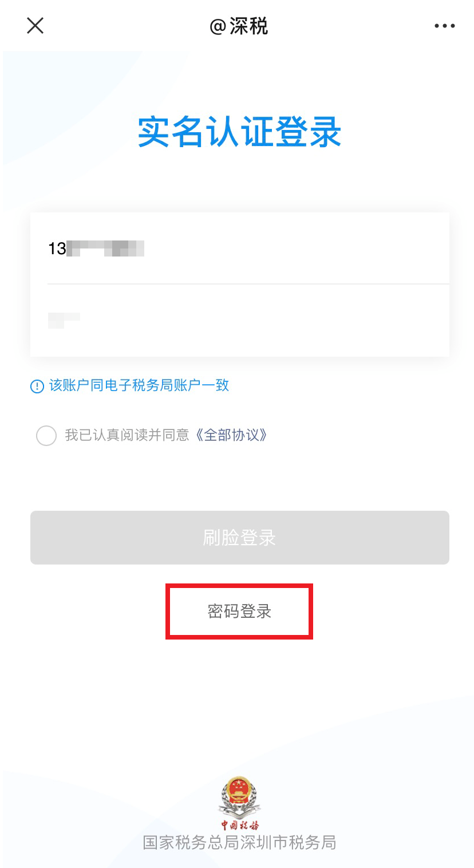Screen dimensions: 474x868
Task: Click the divider line between the two fields
Action: pyautogui.click(x=248, y=284)
